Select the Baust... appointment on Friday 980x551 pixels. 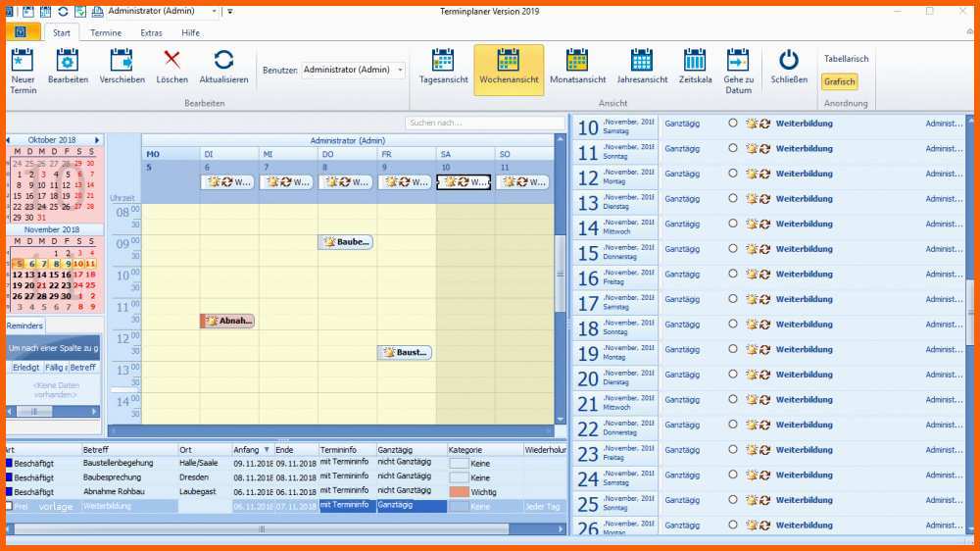(x=405, y=353)
